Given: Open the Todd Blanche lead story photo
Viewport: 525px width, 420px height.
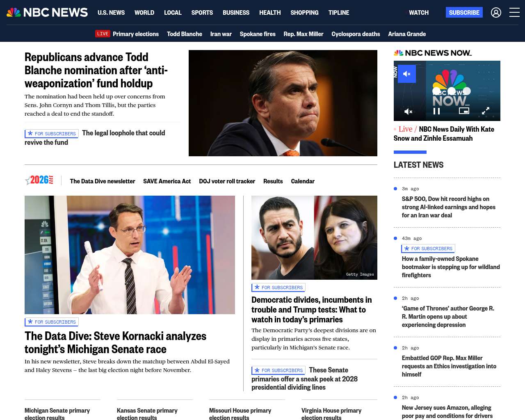Looking at the screenshot, I should pos(283,103).
